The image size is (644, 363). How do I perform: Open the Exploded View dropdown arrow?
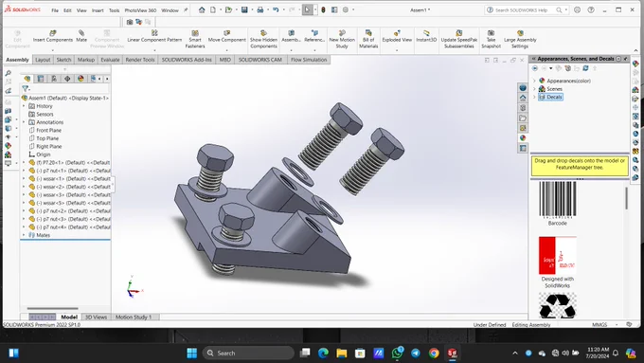click(x=397, y=50)
